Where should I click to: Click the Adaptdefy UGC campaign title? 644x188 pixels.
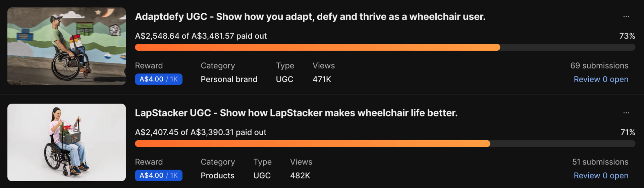point(310,17)
